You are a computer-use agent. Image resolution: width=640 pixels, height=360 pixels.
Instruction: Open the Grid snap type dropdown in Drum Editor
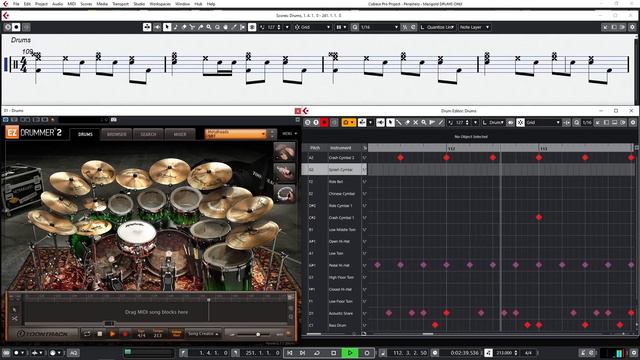543,122
